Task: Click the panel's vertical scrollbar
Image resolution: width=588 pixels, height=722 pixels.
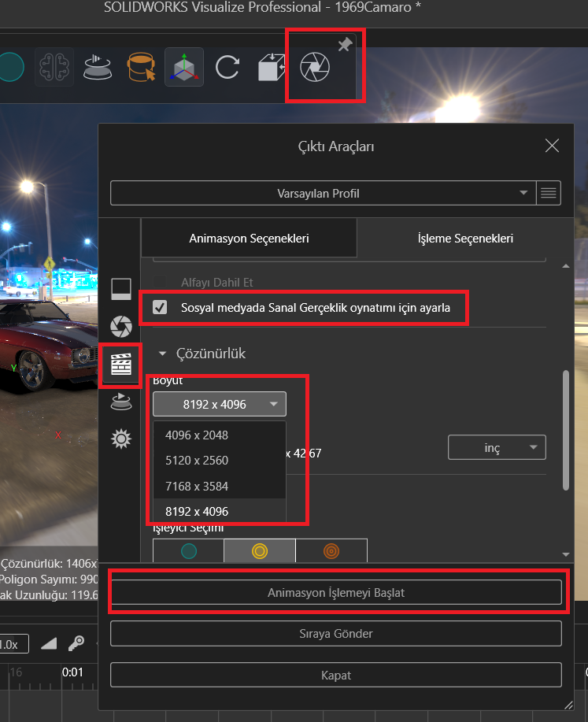Action: 564,429
